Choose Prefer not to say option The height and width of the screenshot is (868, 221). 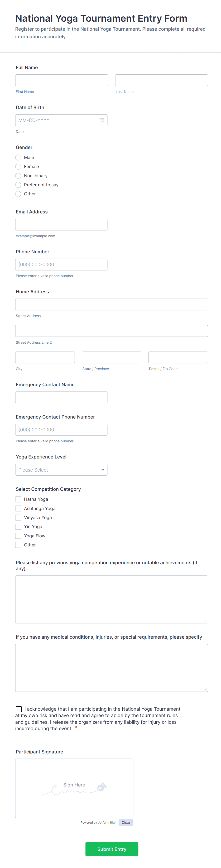18,185
